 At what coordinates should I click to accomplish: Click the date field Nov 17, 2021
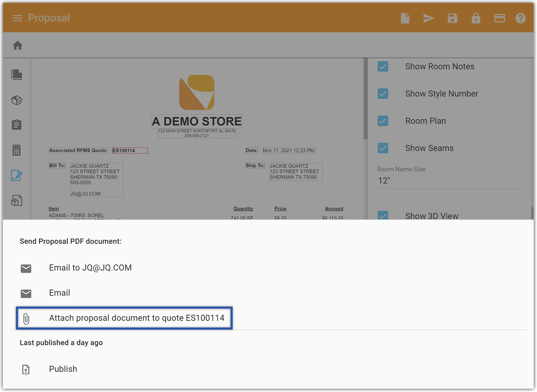point(289,150)
